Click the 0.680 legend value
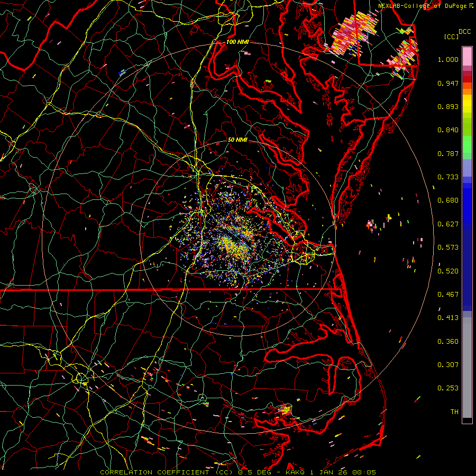Screen dimensions: 476x476 (x=448, y=200)
